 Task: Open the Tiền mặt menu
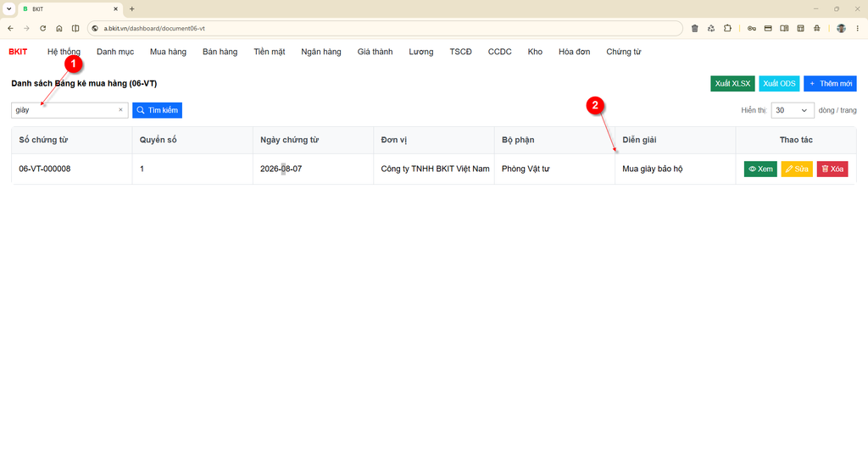[x=269, y=52]
